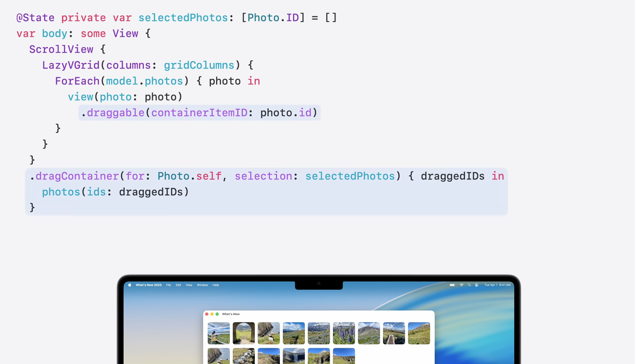This screenshot has height=364, width=635.
Task: Click the view(photo: photo) code line
Action: click(125, 97)
